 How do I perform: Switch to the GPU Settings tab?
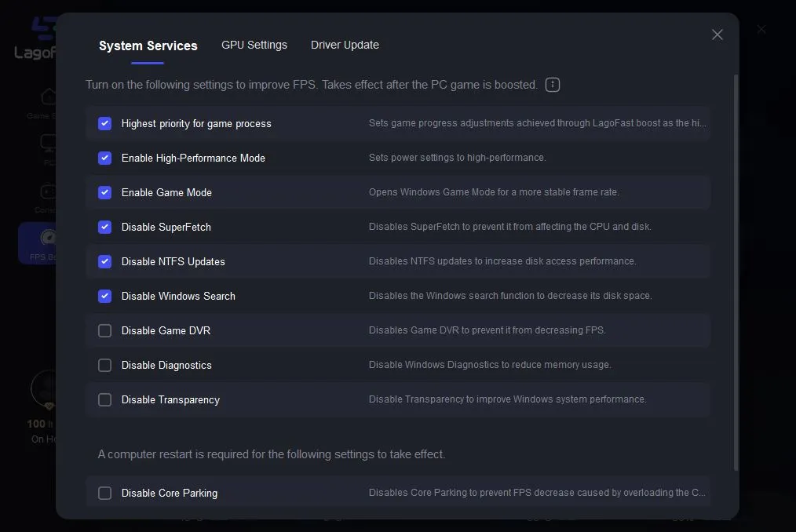coord(254,45)
